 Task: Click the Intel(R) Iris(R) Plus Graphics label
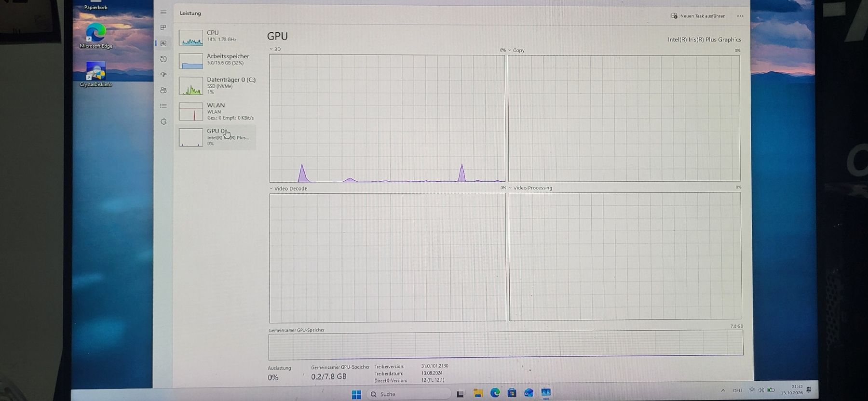[x=704, y=40]
